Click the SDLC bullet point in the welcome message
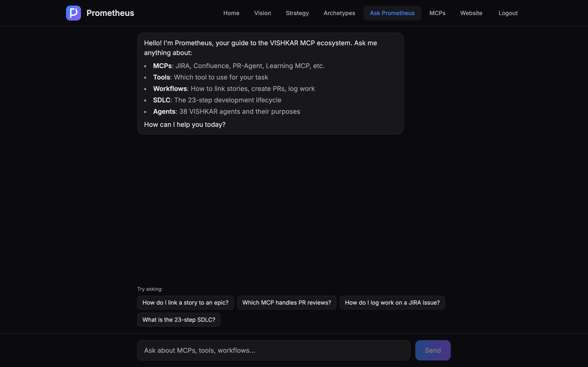 [217, 100]
